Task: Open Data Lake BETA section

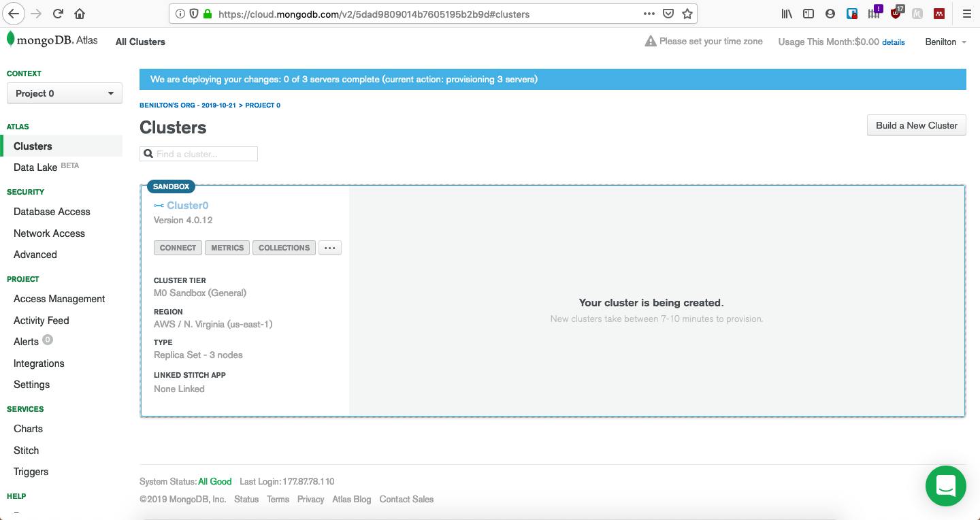Action: (x=46, y=167)
